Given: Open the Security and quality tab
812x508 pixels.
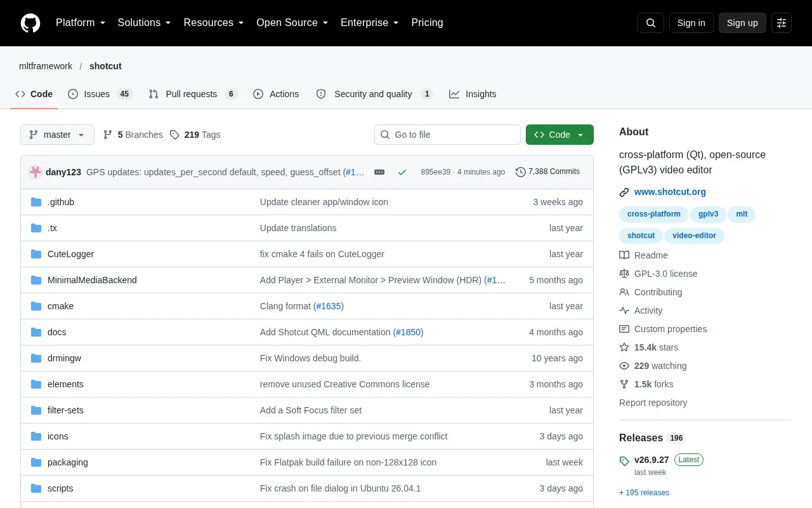Looking at the screenshot, I should [374, 94].
